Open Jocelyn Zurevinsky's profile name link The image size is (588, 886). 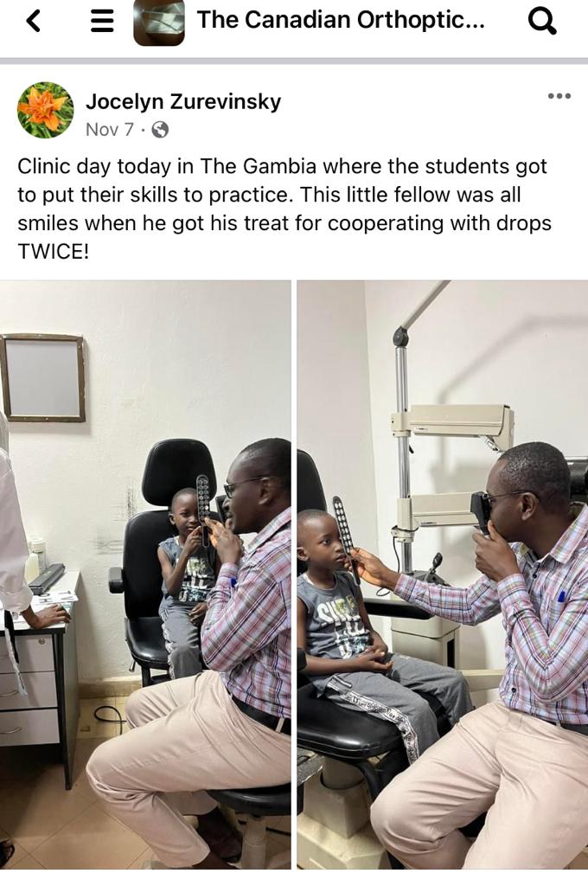coord(183,102)
